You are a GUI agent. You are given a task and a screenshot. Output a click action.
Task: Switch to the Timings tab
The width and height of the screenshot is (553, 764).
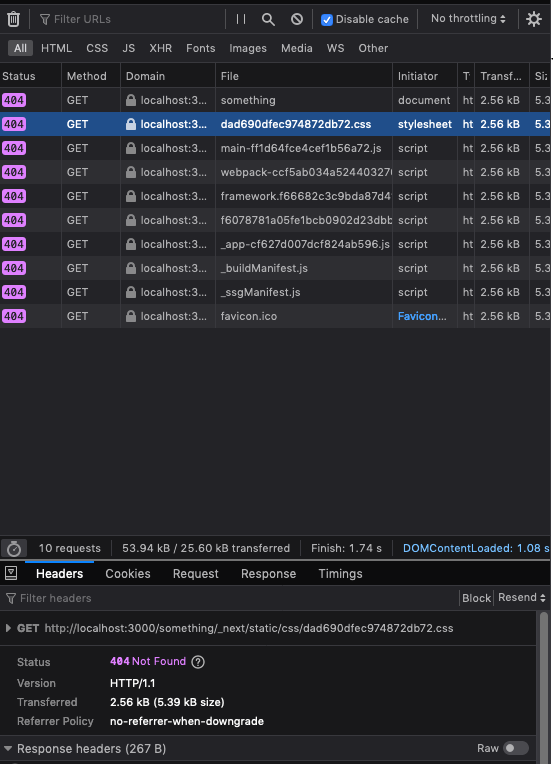pyautogui.click(x=341, y=573)
